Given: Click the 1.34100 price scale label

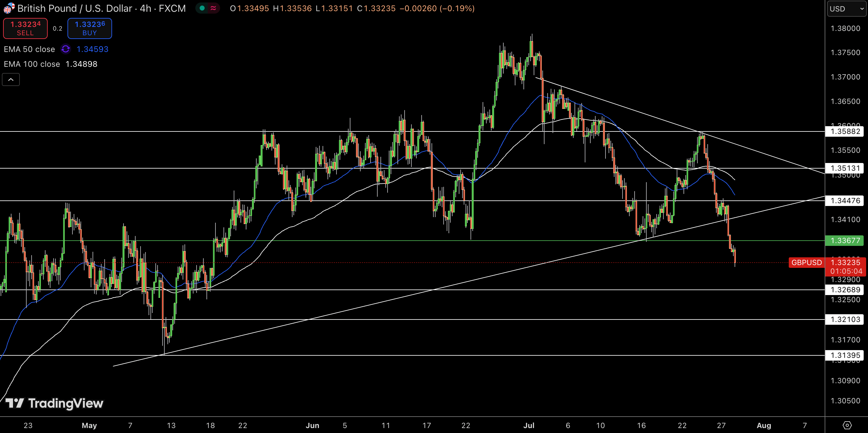Looking at the screenshot, I should [845, 220].
